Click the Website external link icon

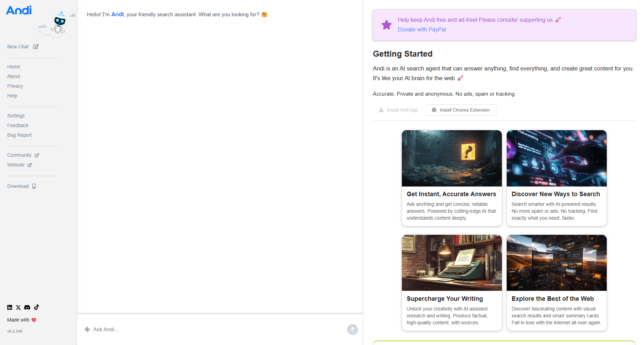[30, 165]
